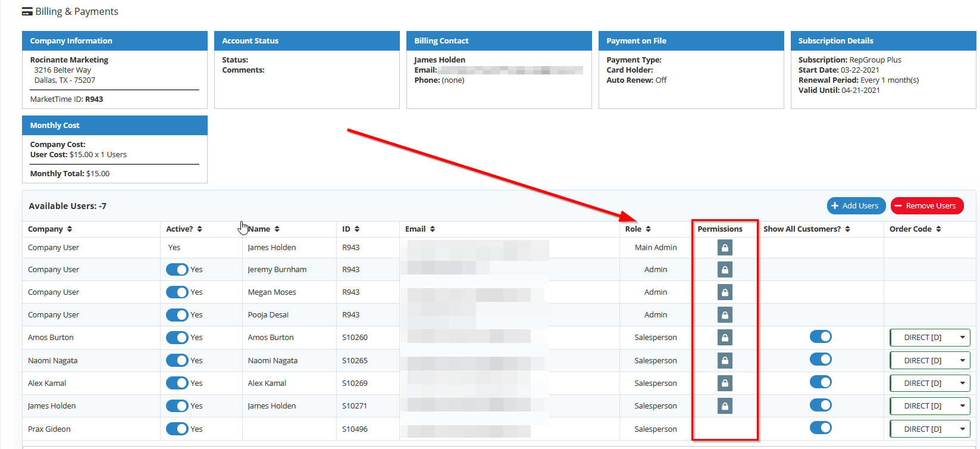980x449 pixels.
Task: Open Prax Gideon's Order Code dropdown
Action: coord(929,429)
